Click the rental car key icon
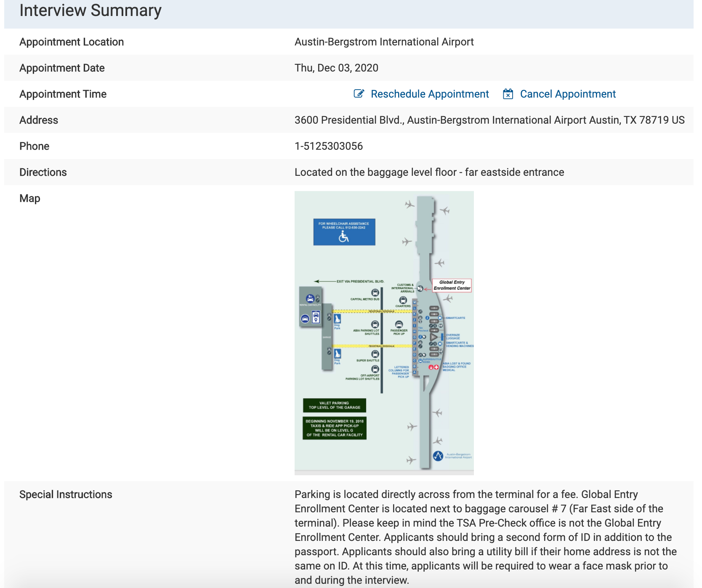Image resolution: width=702 pixels, height=588 pixels. tap(310, 299)
